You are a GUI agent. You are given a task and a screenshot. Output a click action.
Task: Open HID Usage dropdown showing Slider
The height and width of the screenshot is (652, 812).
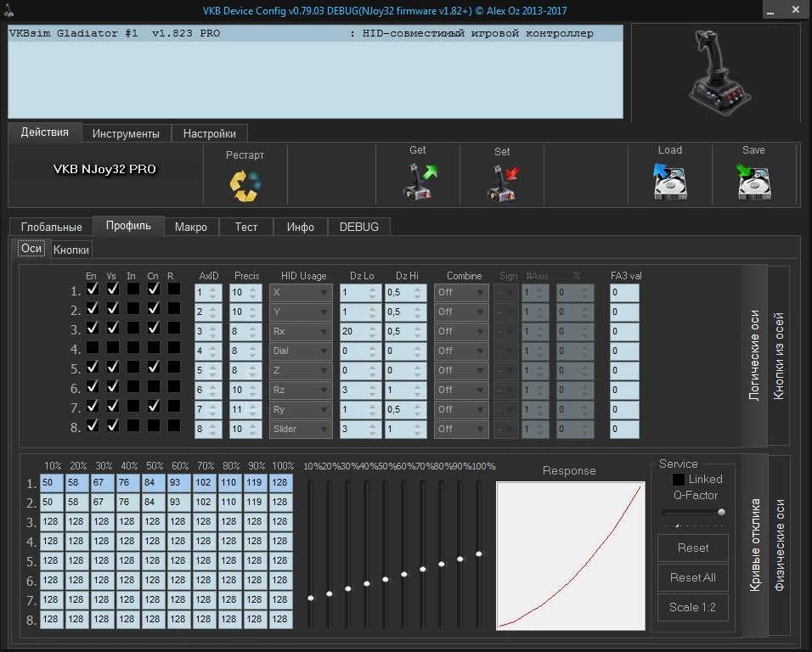[301, 429]
